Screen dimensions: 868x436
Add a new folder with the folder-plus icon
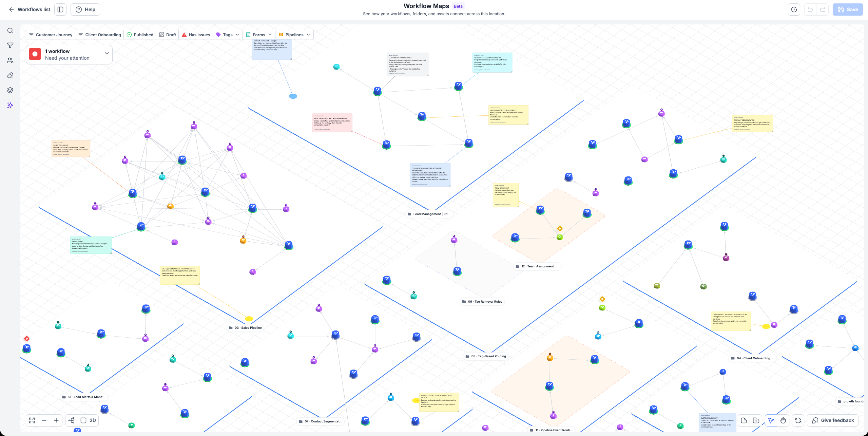756,420
